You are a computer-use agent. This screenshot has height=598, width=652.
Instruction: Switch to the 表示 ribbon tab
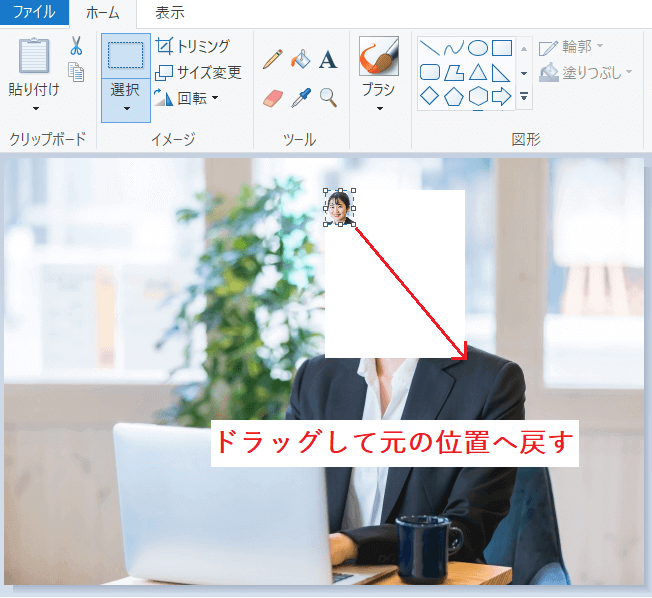[x=170, y=13]
